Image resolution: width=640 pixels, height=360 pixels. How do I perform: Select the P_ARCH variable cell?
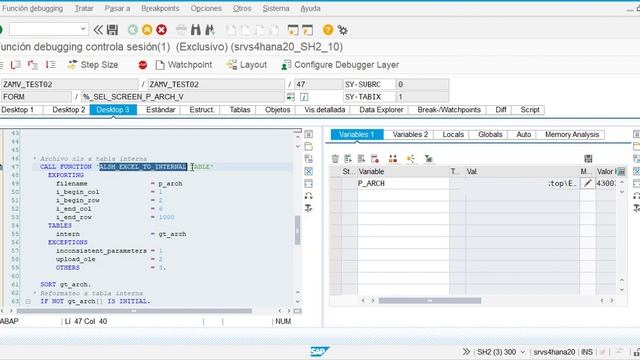coord(403,183)
